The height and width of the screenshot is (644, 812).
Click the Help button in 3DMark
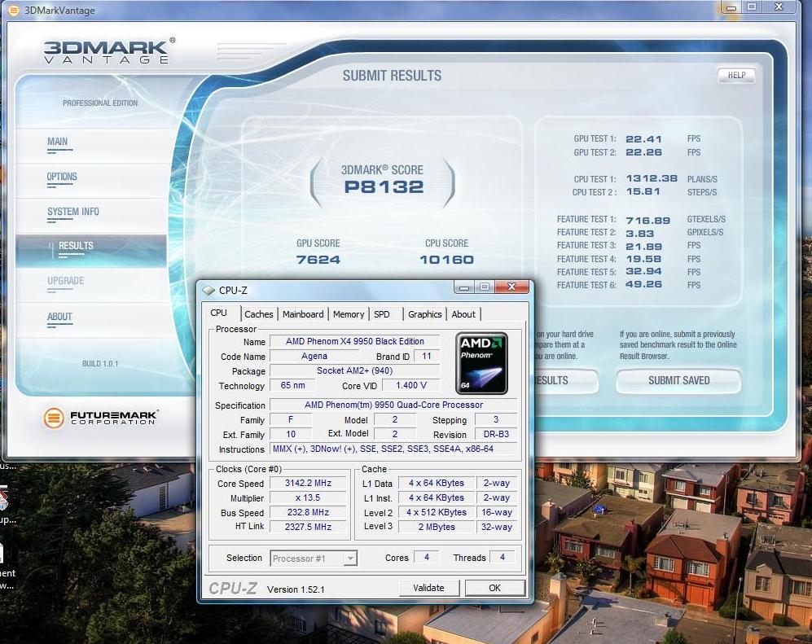click(736, 76)
